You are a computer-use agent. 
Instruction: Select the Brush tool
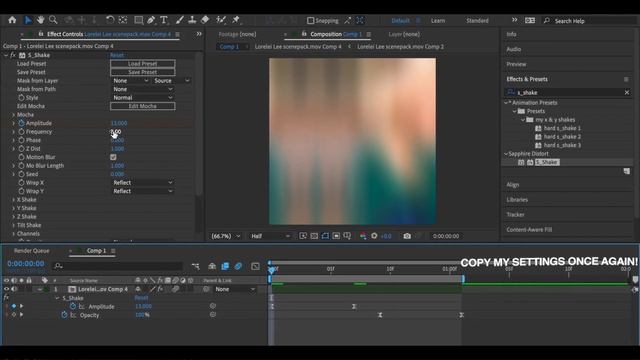coord(180,20)
